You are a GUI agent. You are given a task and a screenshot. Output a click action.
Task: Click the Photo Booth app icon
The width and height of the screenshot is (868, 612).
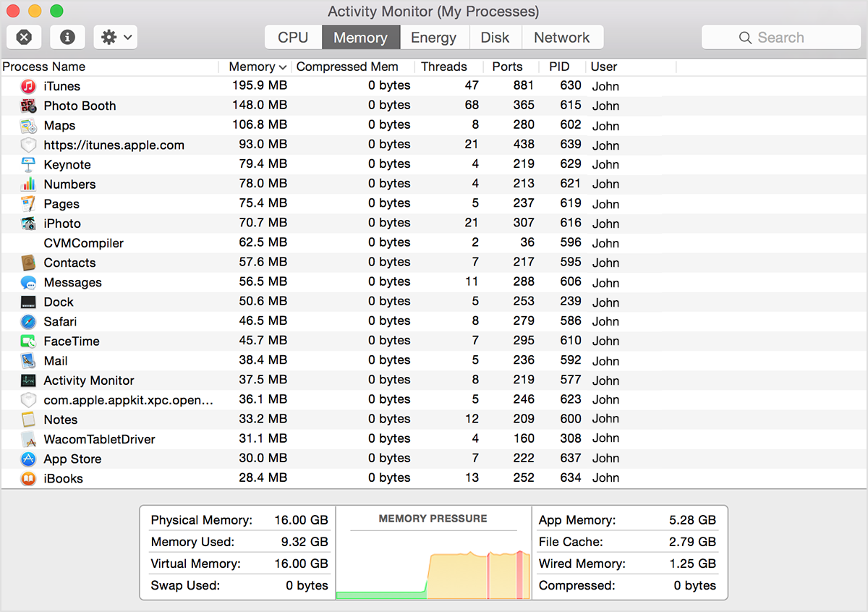(x=27, y=106)
